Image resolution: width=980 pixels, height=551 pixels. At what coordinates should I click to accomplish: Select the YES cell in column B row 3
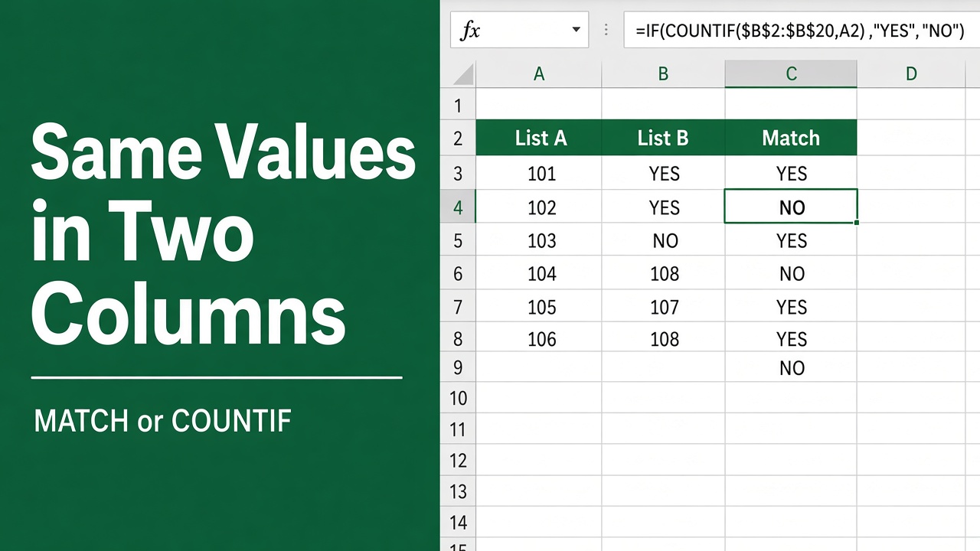click(x=663, y=174)
